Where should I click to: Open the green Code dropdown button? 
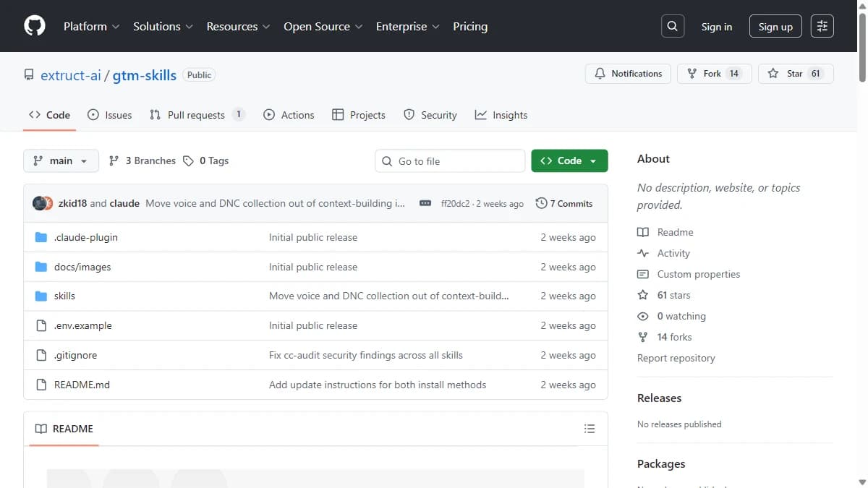[569, 160]
